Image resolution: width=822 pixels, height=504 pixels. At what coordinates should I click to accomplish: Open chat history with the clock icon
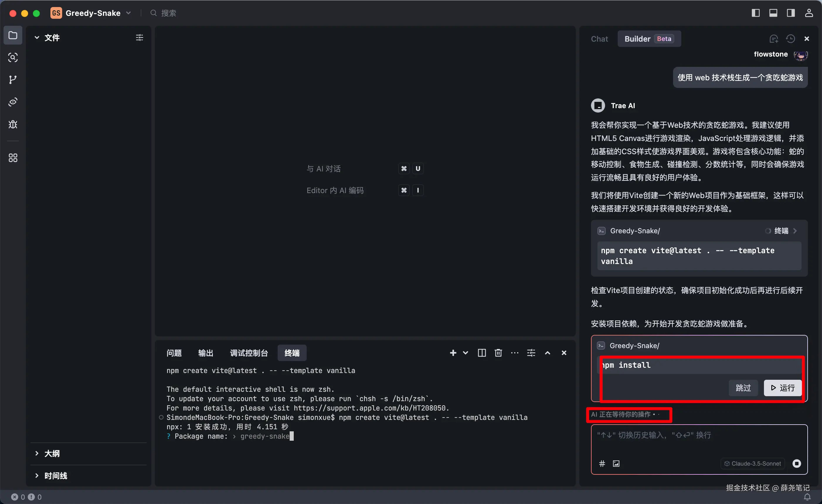click(x=790, y=38)
